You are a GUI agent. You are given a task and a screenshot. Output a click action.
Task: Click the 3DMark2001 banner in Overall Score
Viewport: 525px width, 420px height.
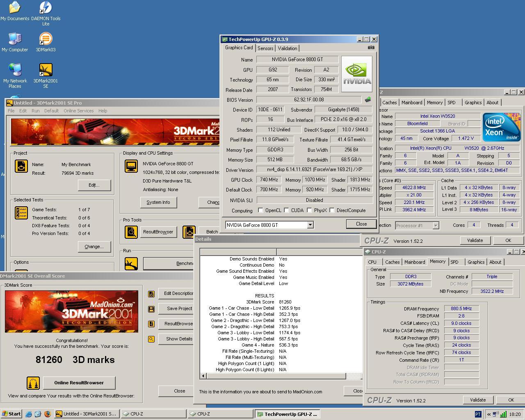tap(71, 311)
